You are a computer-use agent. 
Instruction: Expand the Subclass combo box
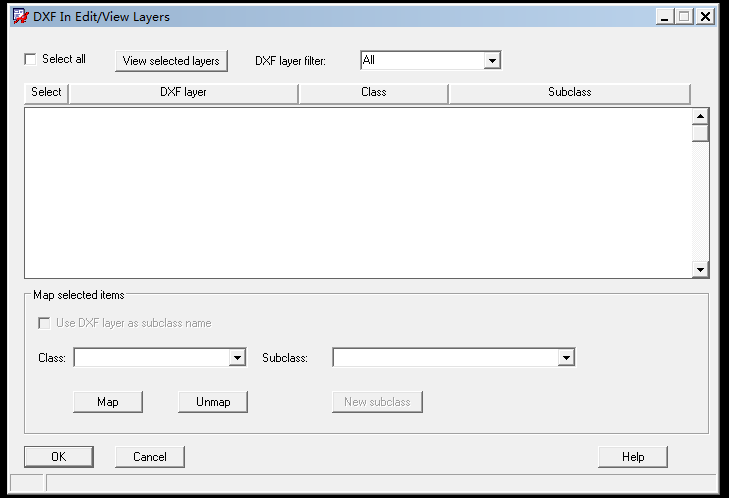pos(566,358)
